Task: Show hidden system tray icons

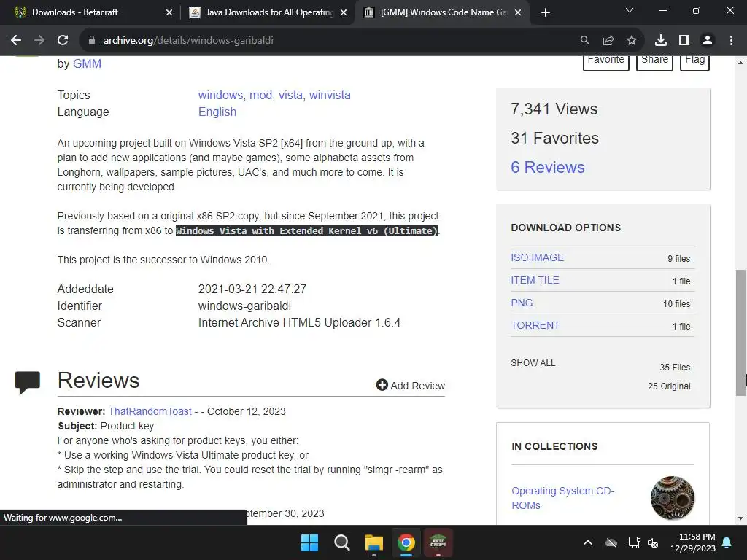Action: (588, 542)
